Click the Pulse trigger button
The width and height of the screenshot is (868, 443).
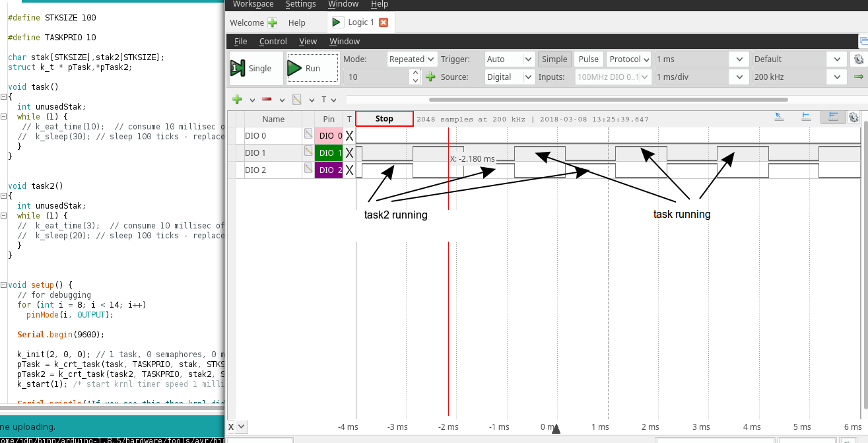tap(588, 59)
